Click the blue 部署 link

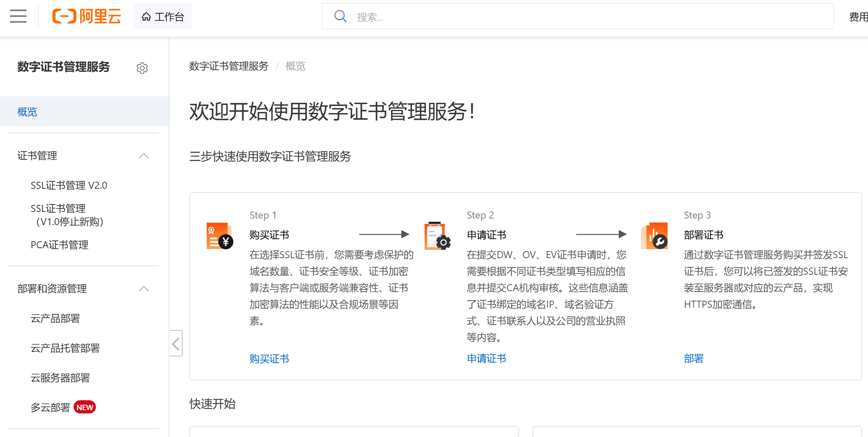tap(694, 359)
